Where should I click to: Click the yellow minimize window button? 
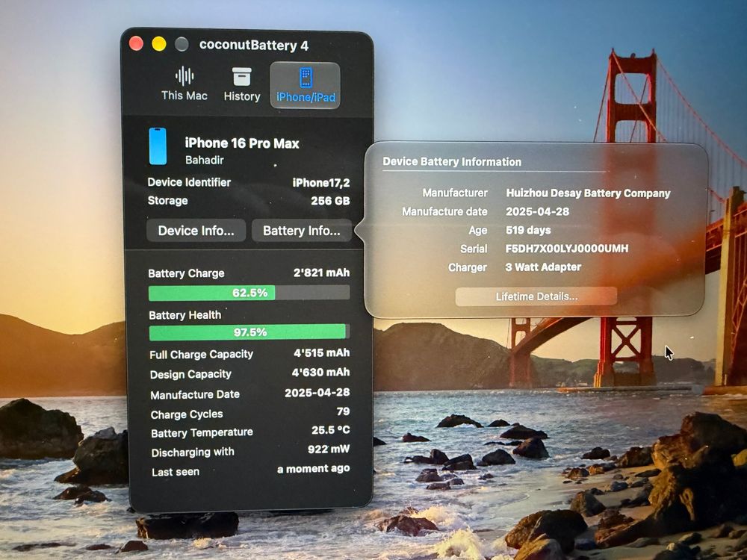click(159, 44)
